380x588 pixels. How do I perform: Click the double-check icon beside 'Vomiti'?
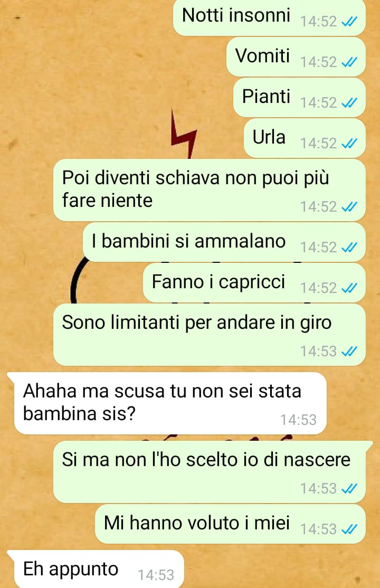349,62
